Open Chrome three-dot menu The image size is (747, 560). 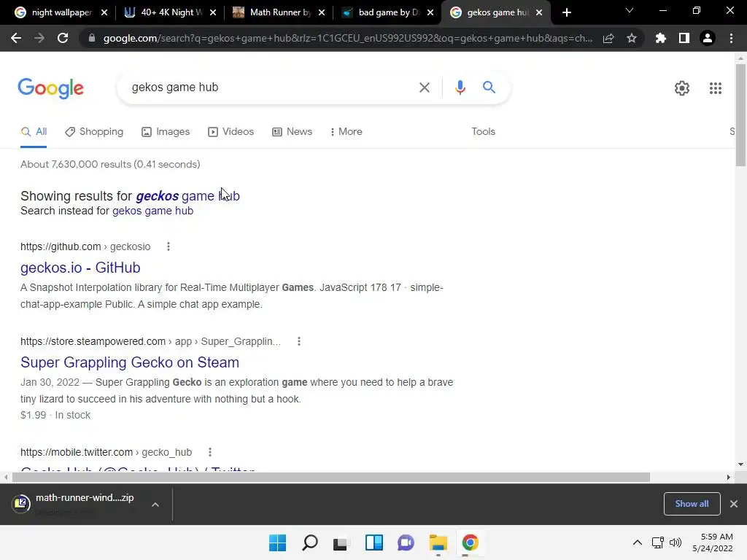[731, 38]
